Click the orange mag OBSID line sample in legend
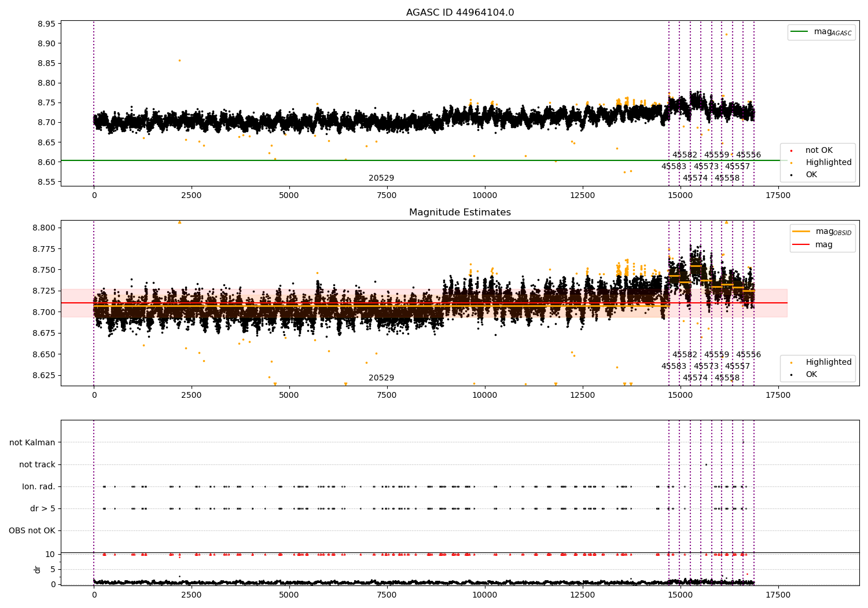 (801, 232)
